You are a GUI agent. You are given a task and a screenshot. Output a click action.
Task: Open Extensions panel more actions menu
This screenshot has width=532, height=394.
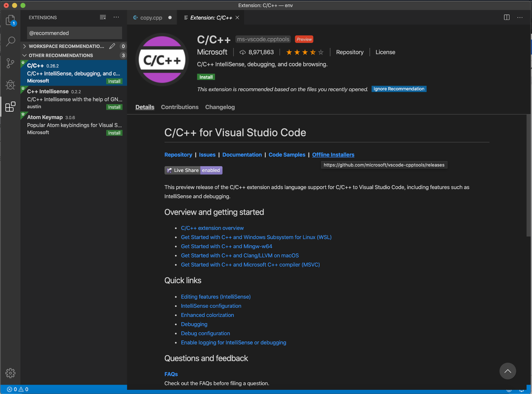(x=116, y=17)
